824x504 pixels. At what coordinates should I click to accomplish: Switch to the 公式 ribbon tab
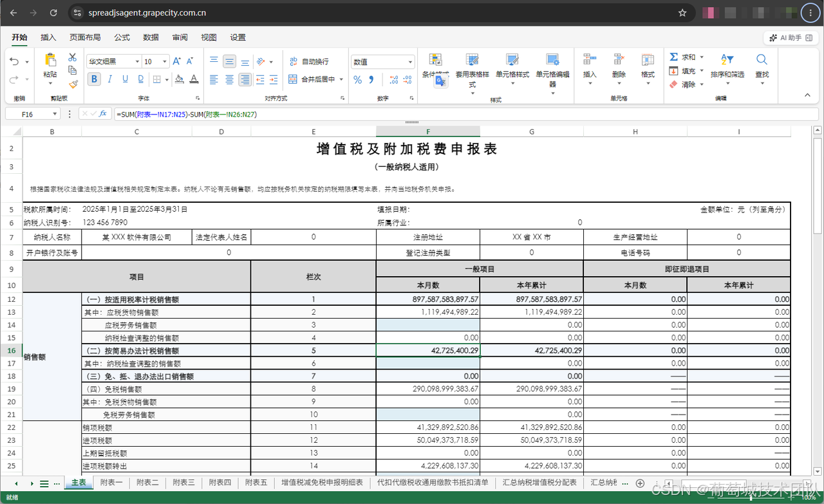tap(122, 37)
